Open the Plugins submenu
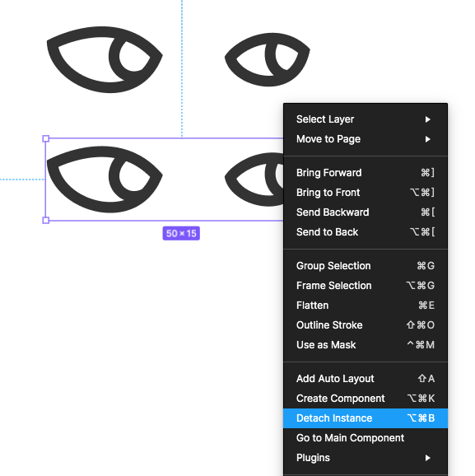Image resolution: width=475 pixels, height=476 pixels. (366, 458)
